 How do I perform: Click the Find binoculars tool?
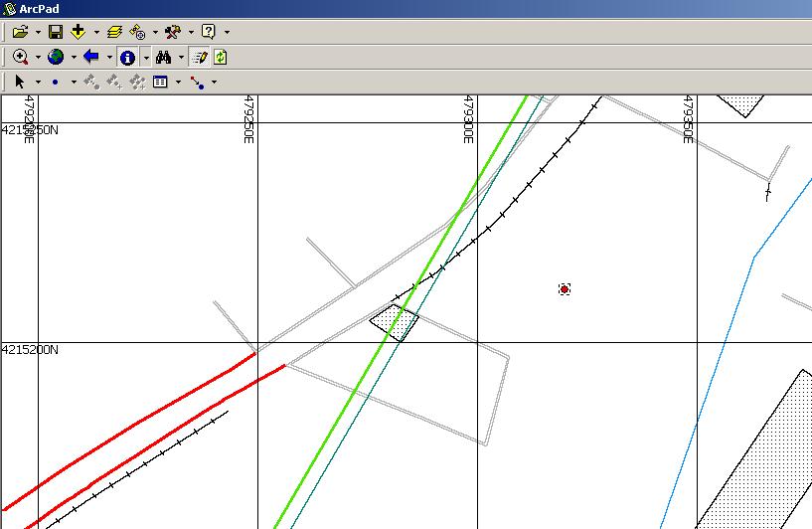click(164, 57)
